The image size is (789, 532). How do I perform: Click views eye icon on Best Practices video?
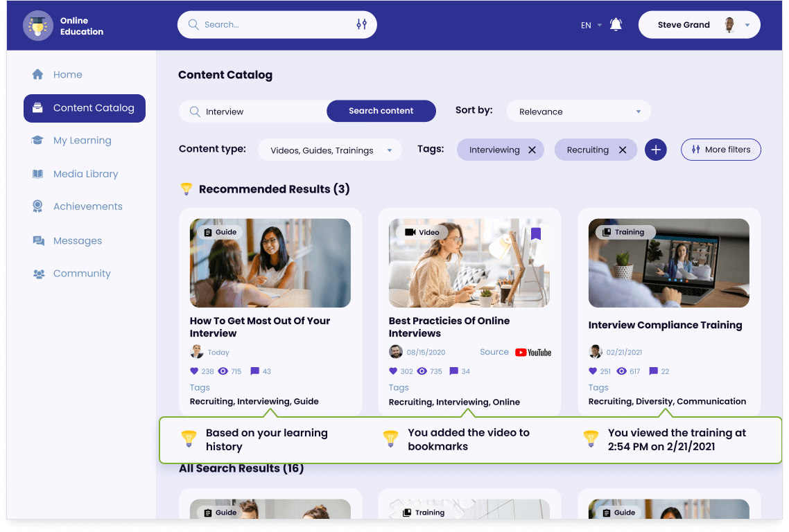coord(422,371)
